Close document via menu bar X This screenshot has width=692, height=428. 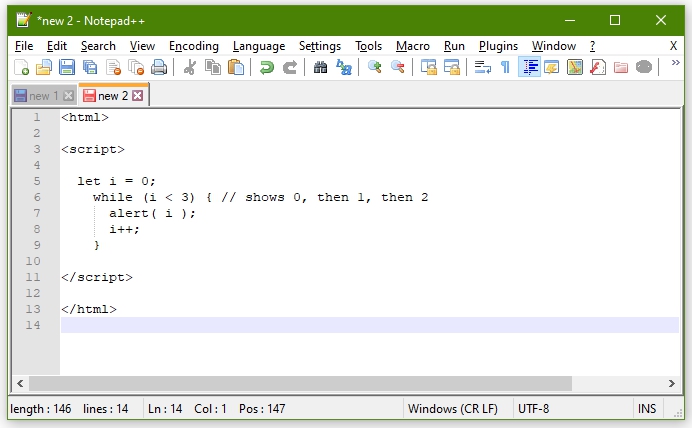[673, 46]
